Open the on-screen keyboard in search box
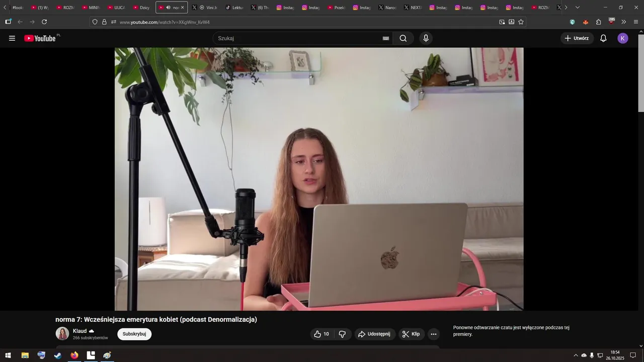The height and width of the screenshot is (362, 644). pos(386,38)
